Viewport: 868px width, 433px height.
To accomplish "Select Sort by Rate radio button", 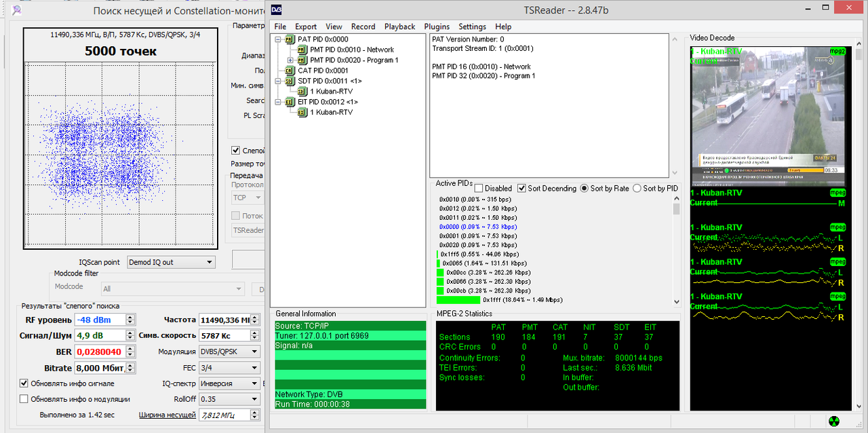I will (584, 189).
